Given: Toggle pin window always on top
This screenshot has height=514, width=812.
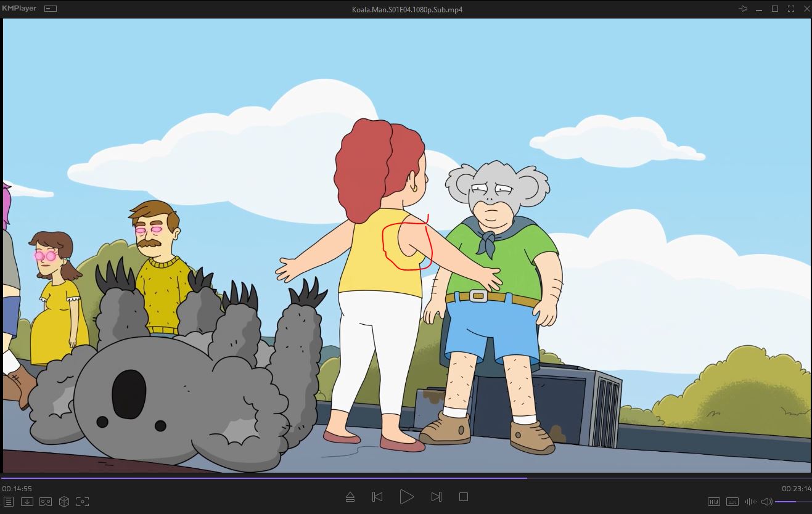Looking at the screenshot, I should click(x=743, y=9).
